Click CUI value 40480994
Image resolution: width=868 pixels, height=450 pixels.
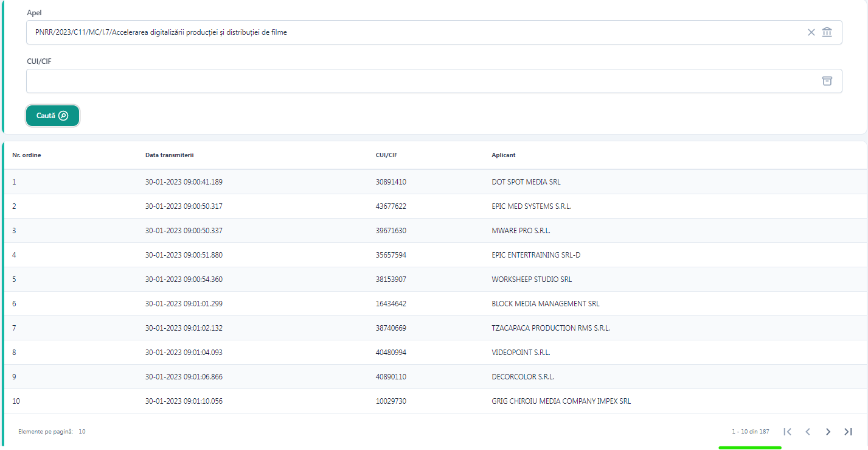(x=391, y=353)
